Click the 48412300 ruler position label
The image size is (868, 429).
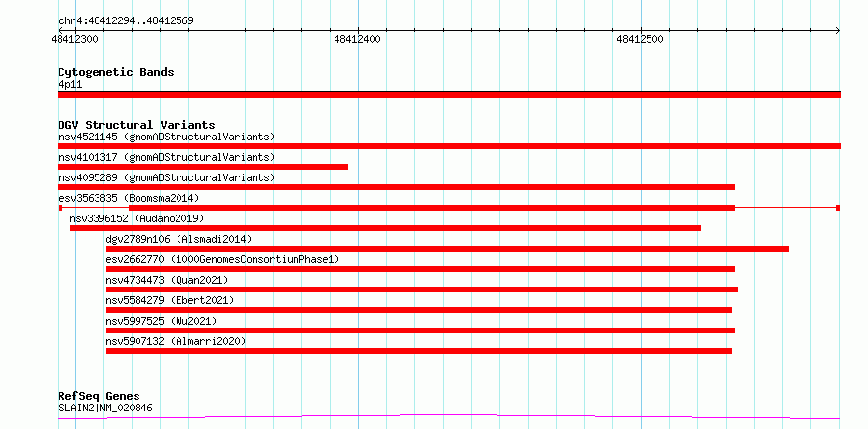point(75,39)
